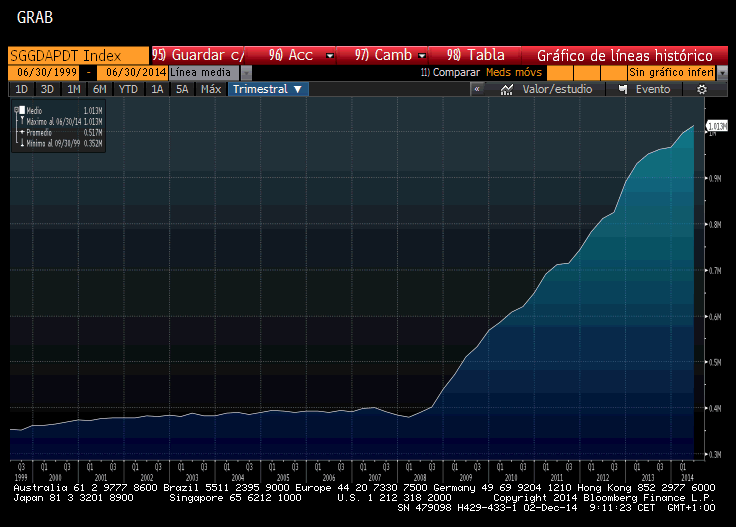Open Sin gráfico inferi dropdown
736x527 pixels.
[672, 72]
